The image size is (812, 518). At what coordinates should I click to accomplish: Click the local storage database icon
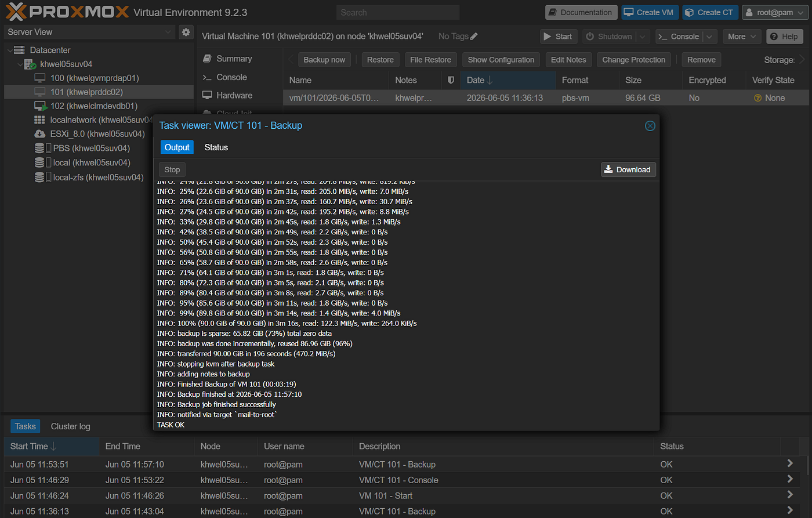click(x=39, y=162)
